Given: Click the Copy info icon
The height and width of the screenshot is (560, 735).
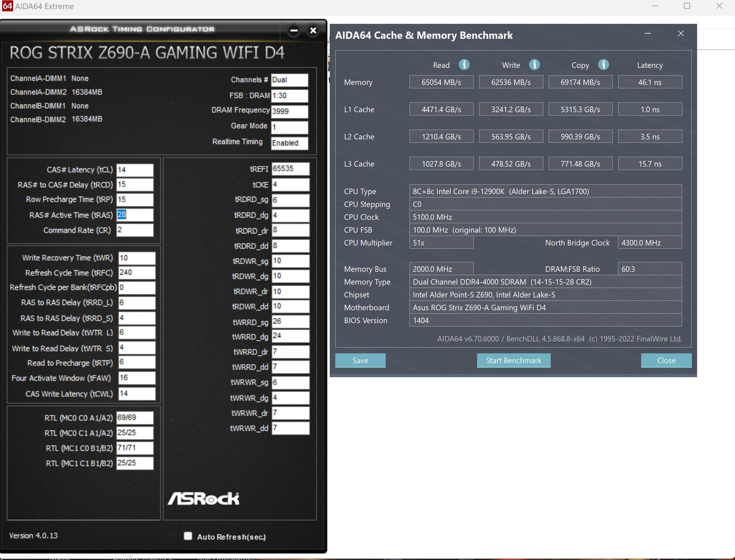Looking at the screenshot, I should pyautogui.click(x=603, y=65).
